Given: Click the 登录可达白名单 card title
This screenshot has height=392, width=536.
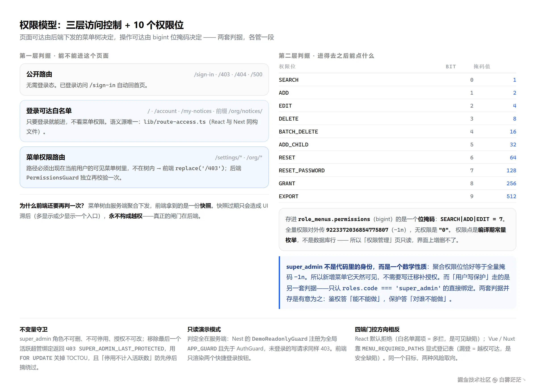Looking at the screenshot, I should [x=49, y=111].
